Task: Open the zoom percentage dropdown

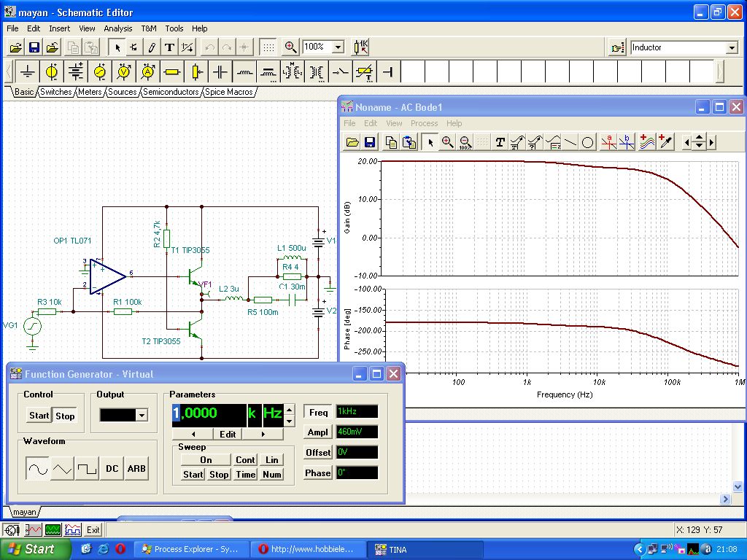Action: point(338,47)
